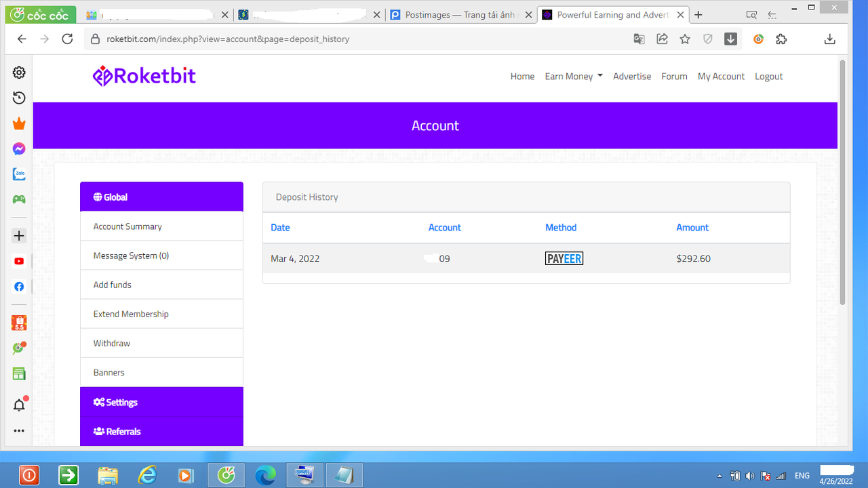Click the page vertical scrollbar
Viewport: 868px width, 488px height.
pos(843,182)
